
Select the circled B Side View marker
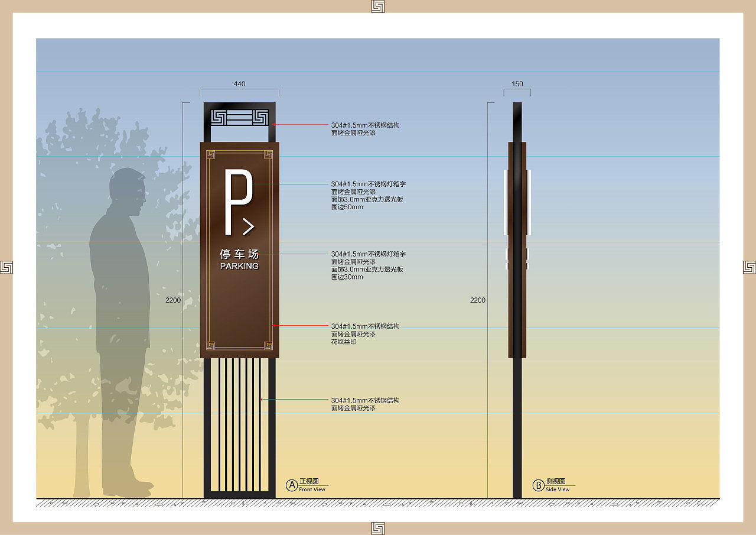pos(538,485)
